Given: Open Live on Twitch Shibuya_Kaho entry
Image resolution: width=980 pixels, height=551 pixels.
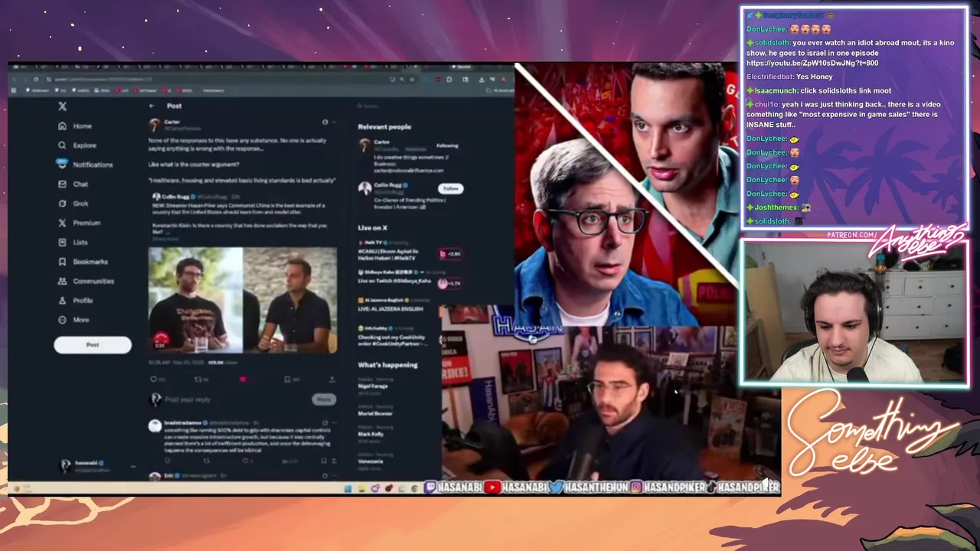Looking at the screenshot, I should (x=410, y=277).
